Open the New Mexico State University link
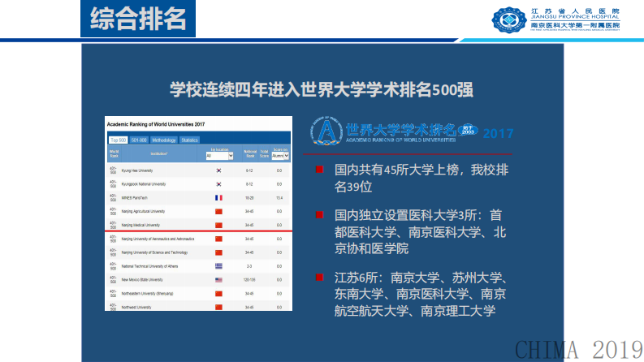Screen dimensions: 644x362 tap(142, 280)
